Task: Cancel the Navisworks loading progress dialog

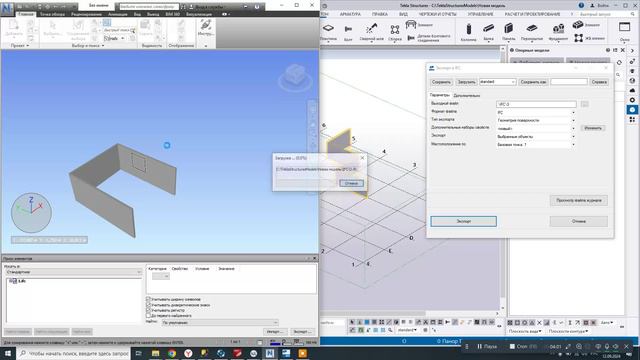Action: coord(351,183)
